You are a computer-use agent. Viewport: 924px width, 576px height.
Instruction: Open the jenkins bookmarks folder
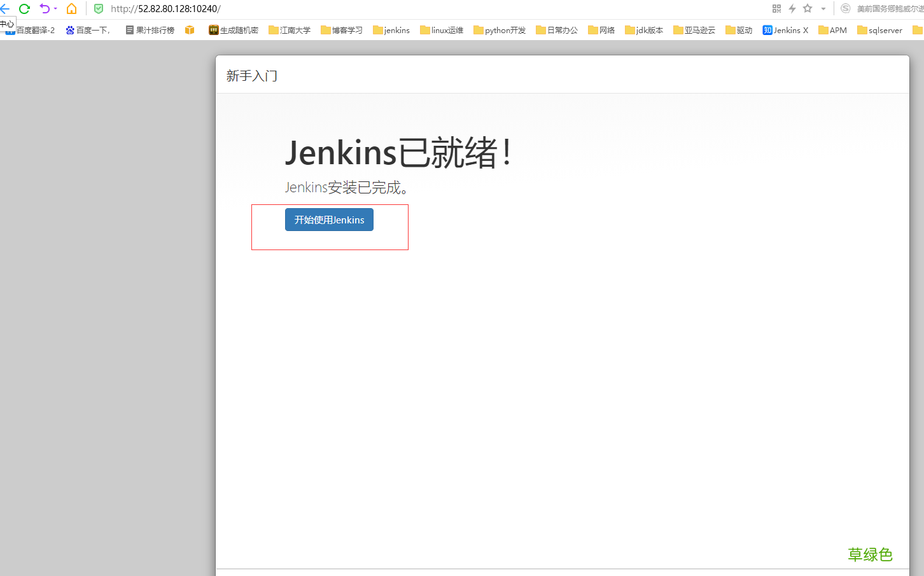click(x=391, y=29)
